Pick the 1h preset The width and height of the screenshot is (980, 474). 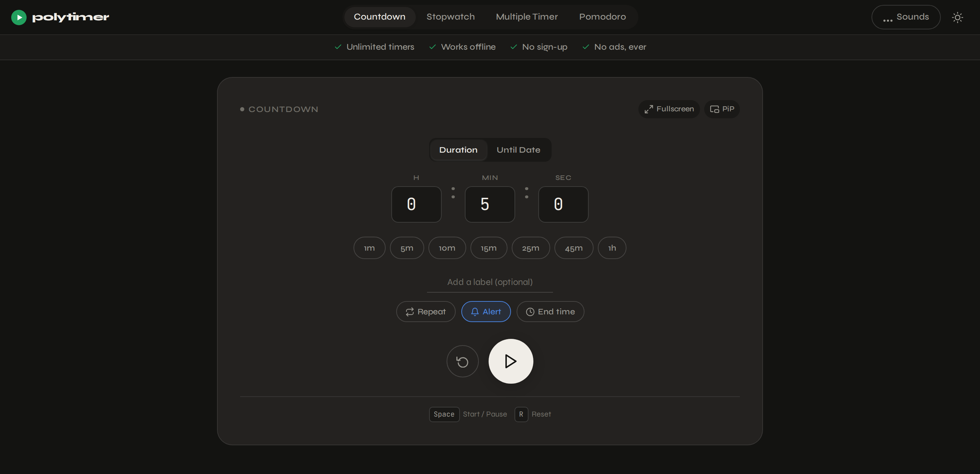pyautogui.click(x=612, y=248)
